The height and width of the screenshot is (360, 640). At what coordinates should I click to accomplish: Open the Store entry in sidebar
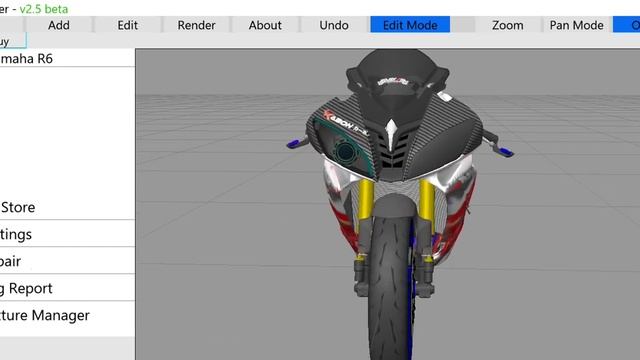pyautogui.click(x=67, y=207)
